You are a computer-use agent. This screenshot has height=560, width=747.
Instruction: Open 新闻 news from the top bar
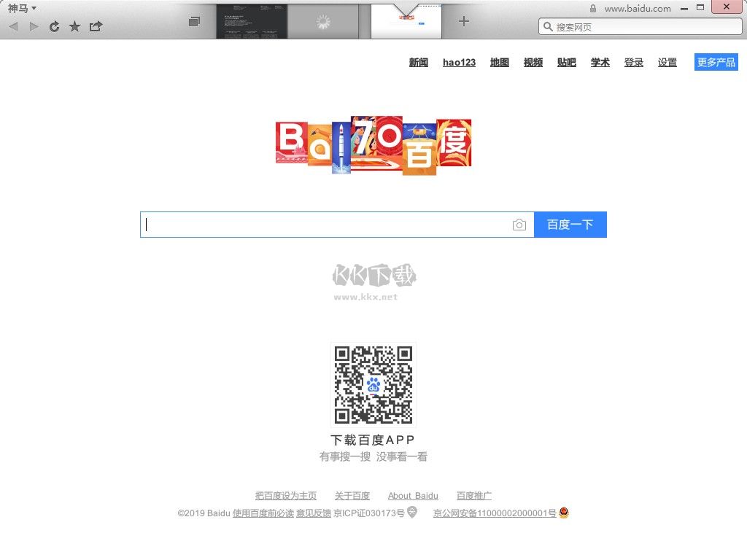coord(418,62)
